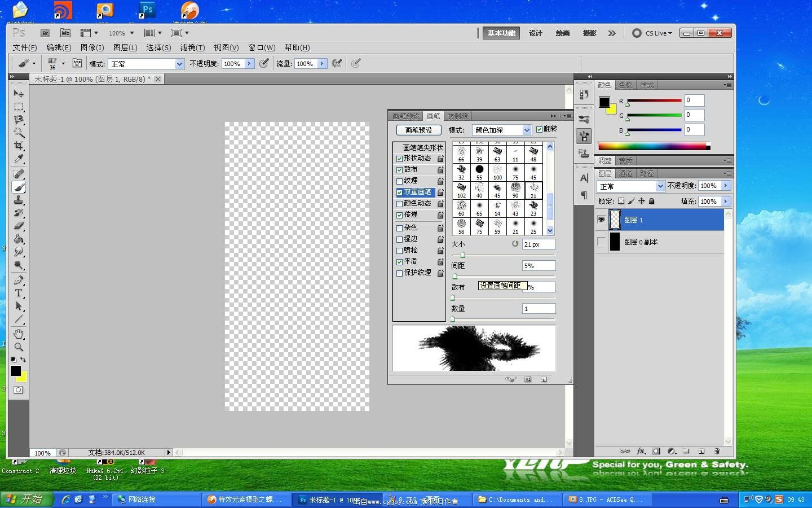The height and width of the screenshot is (508, 812).
Task: Launch Mini Bridge from top bar
Action: tap(65, 33)
